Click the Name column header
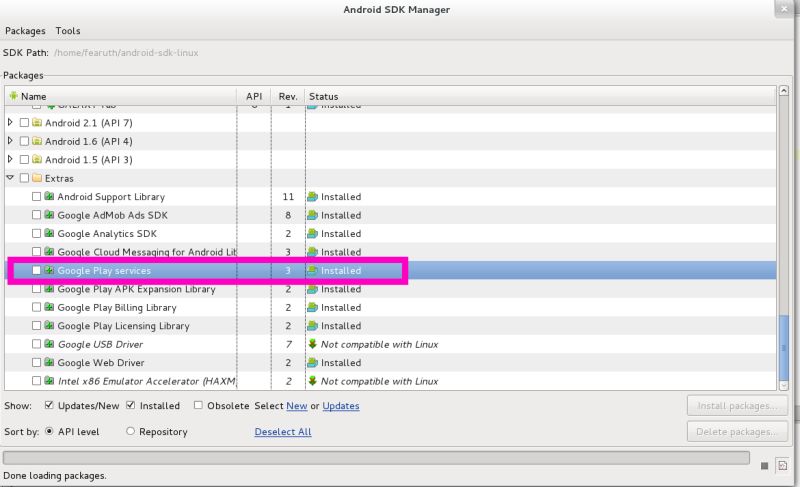This screenshot has width=800, height=487. pos(121,96)
